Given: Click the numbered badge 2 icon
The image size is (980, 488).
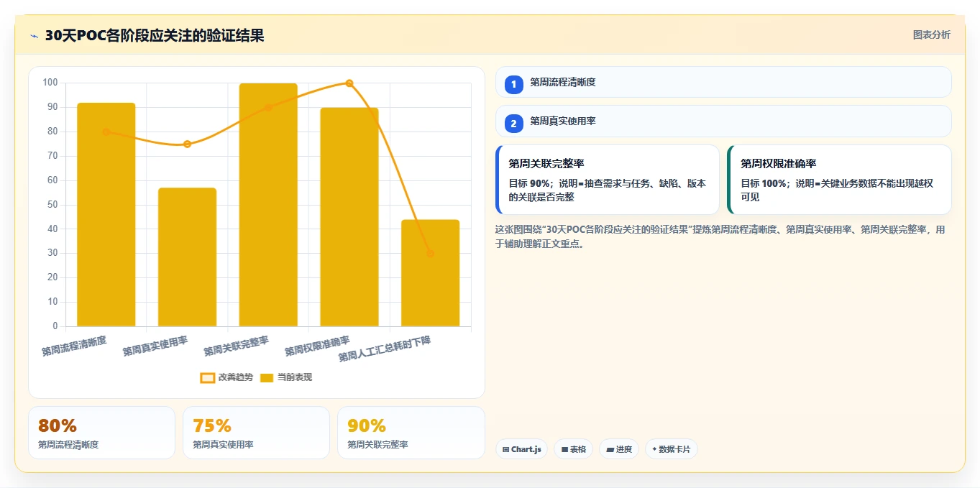Looking at the screenshot, I should (x=513, y=124).
